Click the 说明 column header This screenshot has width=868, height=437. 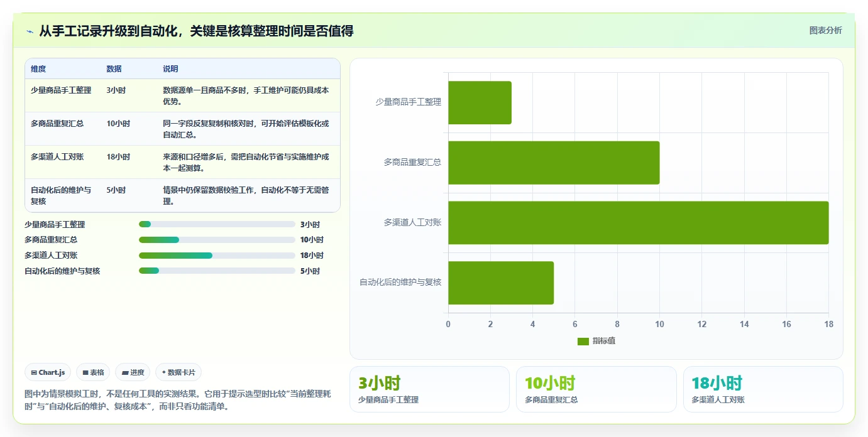[171, 69]
